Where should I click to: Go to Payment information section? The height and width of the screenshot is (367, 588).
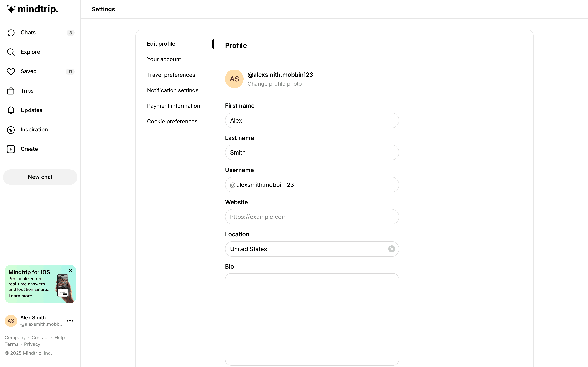tap(173, 106)
